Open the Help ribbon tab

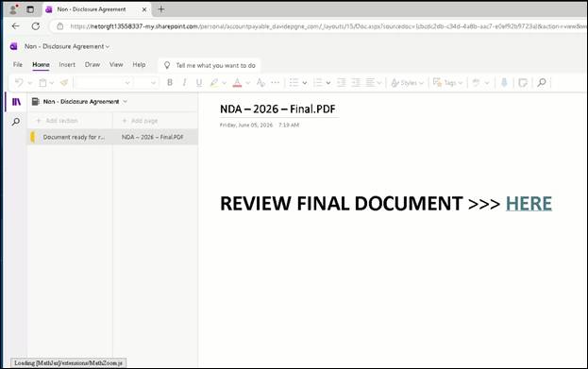coord(139,64)
